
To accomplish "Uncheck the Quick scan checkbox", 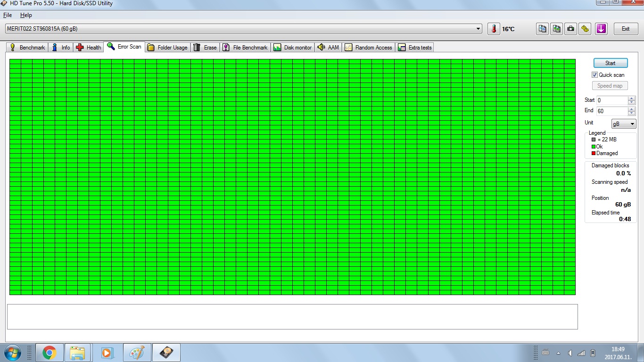I will (595, 75).
